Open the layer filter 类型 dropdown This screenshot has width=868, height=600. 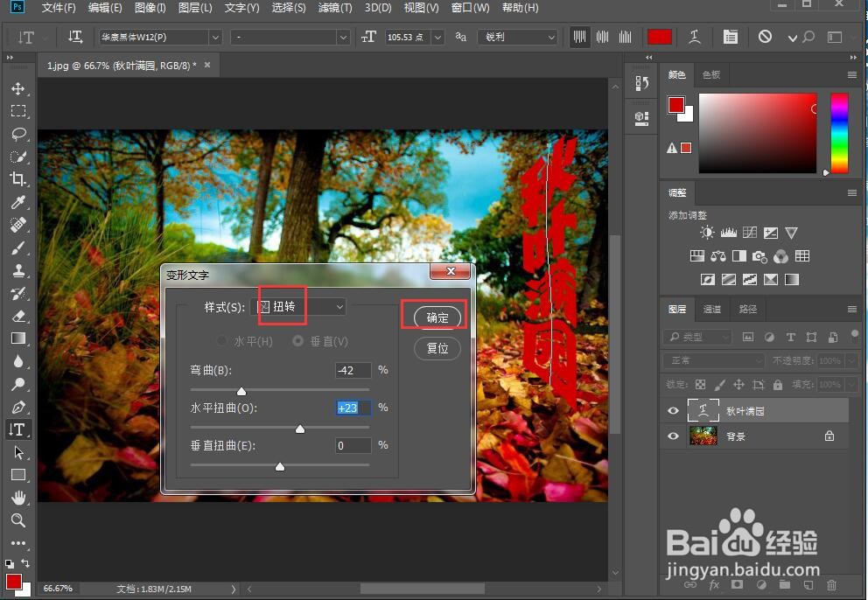697,337
